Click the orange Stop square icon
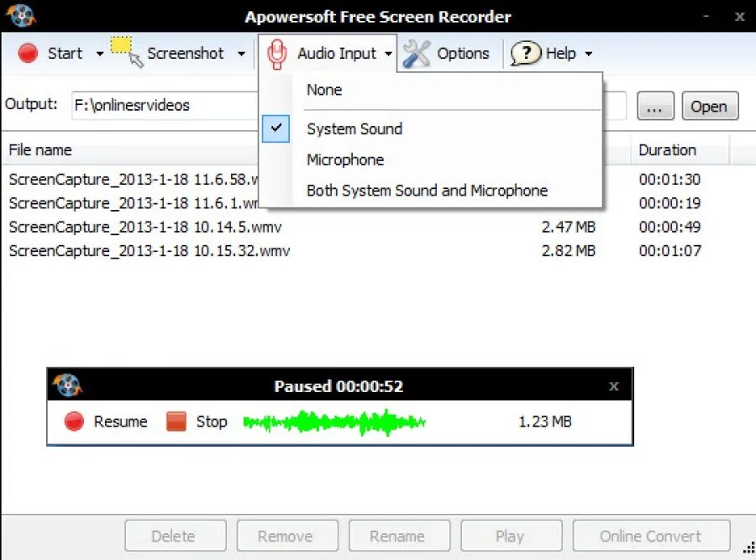This screenshot has height=560, width=756. pyautogui.click(x=176, y=421)
